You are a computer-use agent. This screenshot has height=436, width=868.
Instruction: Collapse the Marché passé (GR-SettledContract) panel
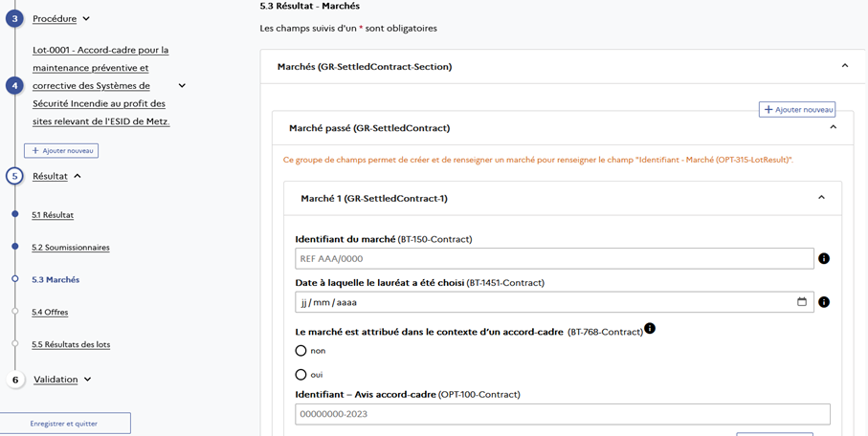tap(834, 127)
